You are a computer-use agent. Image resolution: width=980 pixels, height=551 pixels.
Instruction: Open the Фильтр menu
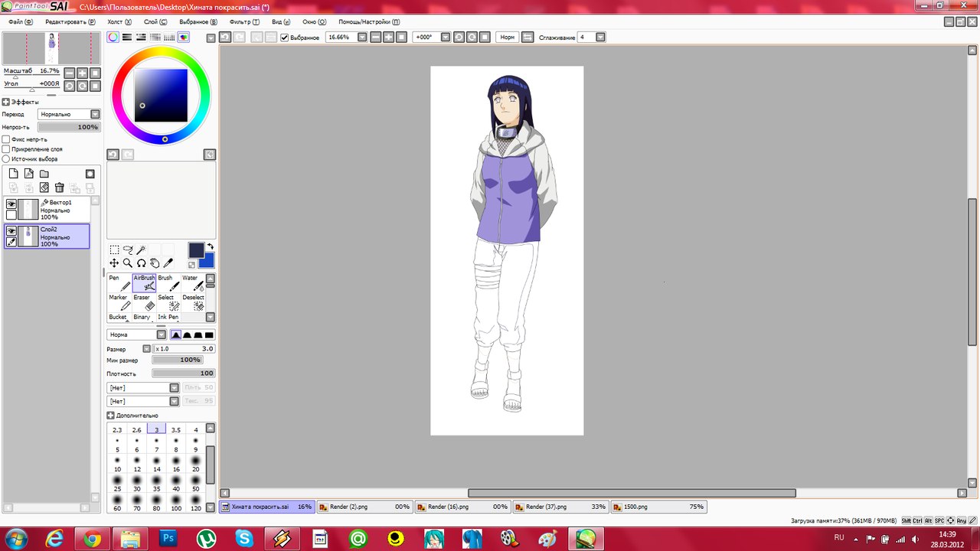(244, 22)
